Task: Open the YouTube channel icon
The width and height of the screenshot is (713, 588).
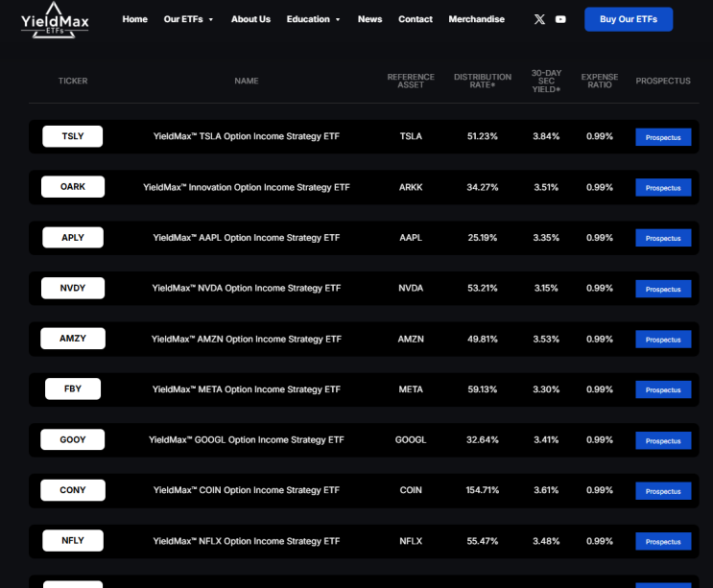Action: point(560,19)
